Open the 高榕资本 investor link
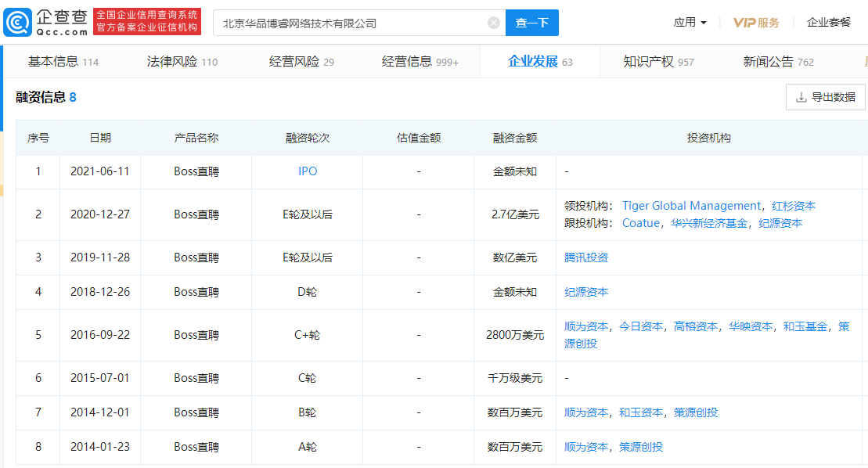The image size is (868, 468). tap(696, 326)
